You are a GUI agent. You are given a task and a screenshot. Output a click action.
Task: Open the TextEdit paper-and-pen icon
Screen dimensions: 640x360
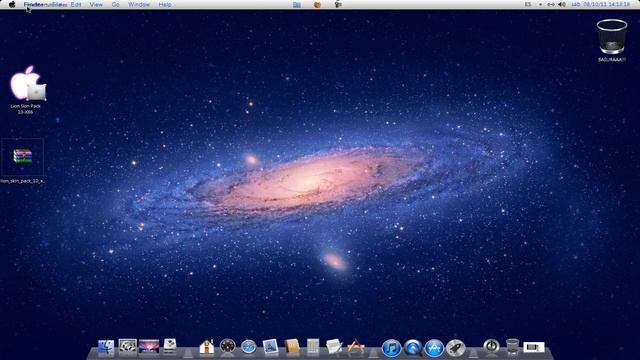tap(334, 347)
